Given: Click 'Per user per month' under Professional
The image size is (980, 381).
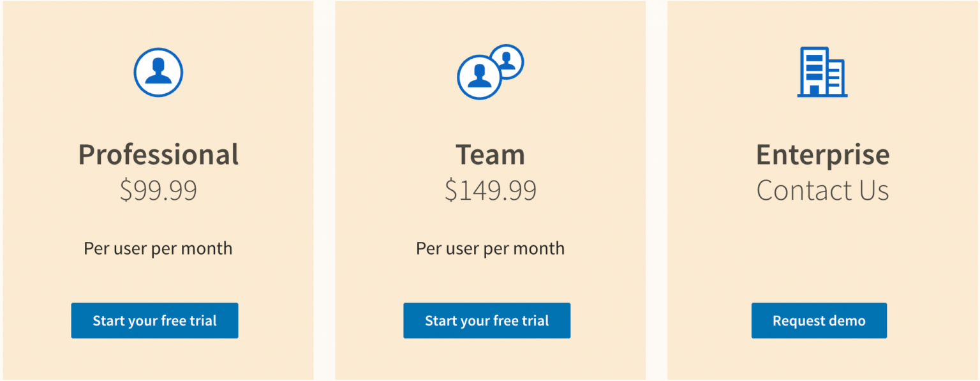Looking at the screenshot, I should coord(157,248).
